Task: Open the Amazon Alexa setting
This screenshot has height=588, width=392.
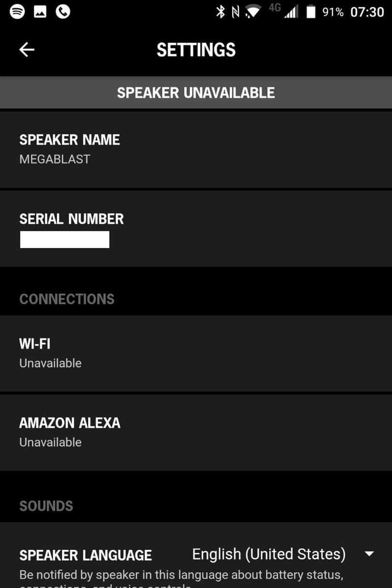Action: coord(196,432)
